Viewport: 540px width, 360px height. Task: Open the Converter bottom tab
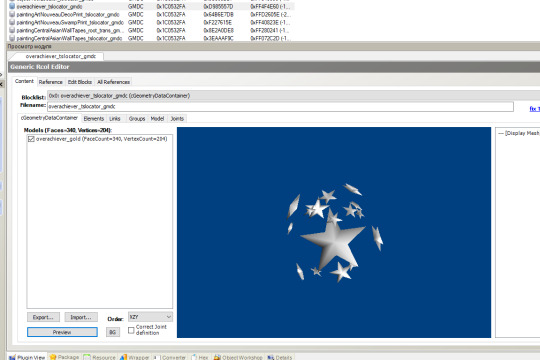[x=170, y=357]
